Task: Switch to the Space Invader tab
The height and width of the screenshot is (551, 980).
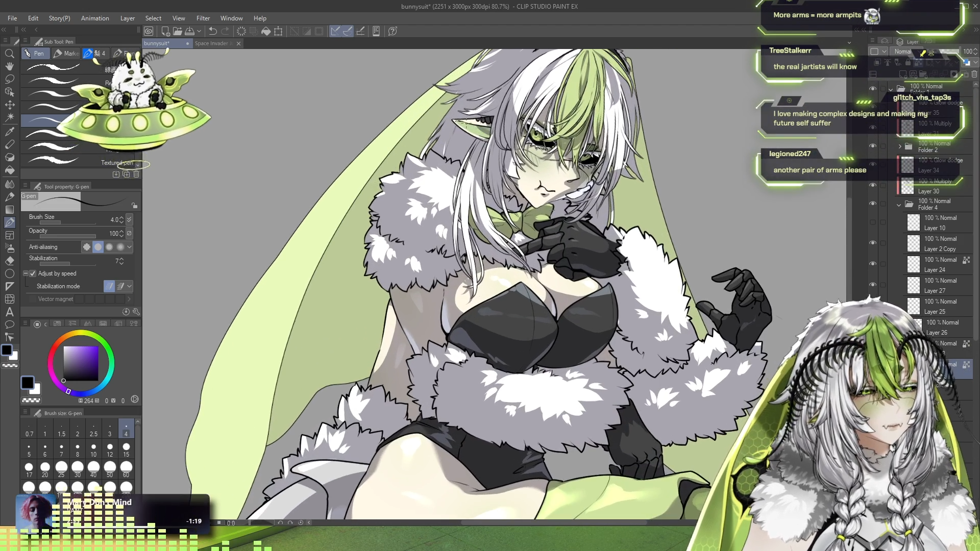Action: click(212, 43)
